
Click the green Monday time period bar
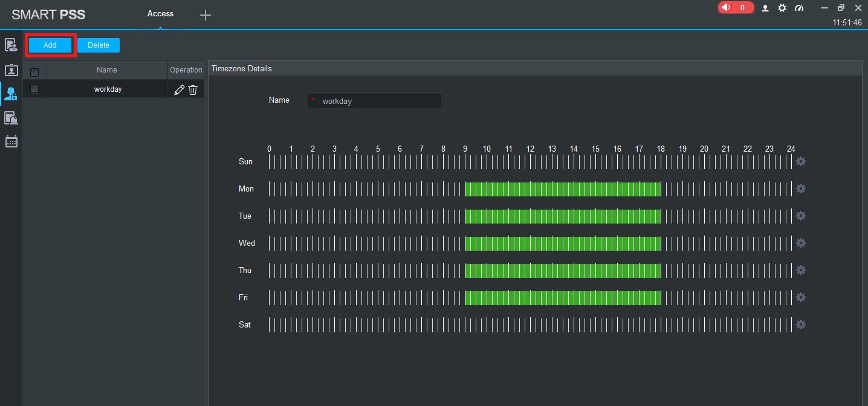(562, 189)
